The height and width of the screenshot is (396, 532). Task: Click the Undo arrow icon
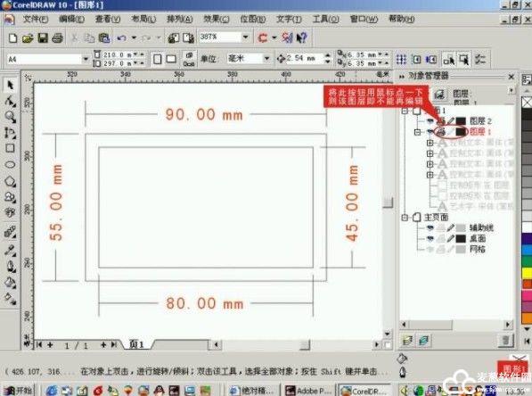tap(121, 37)
